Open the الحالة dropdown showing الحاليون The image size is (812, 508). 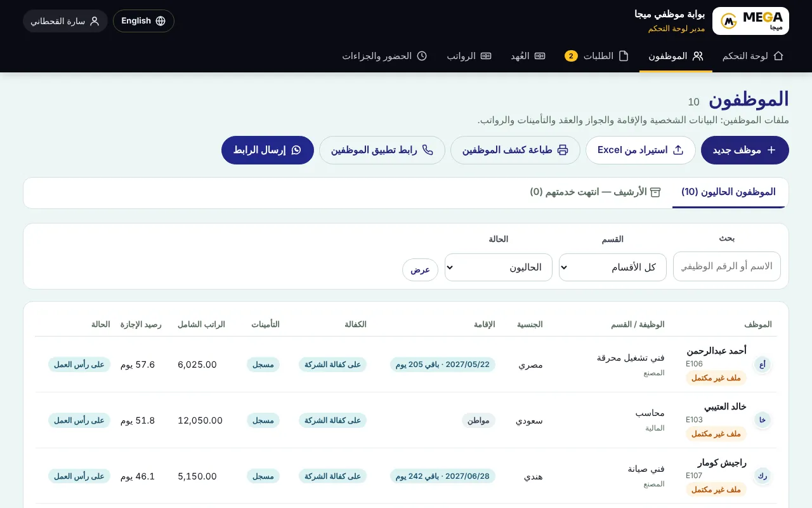(x=499, y=267)
